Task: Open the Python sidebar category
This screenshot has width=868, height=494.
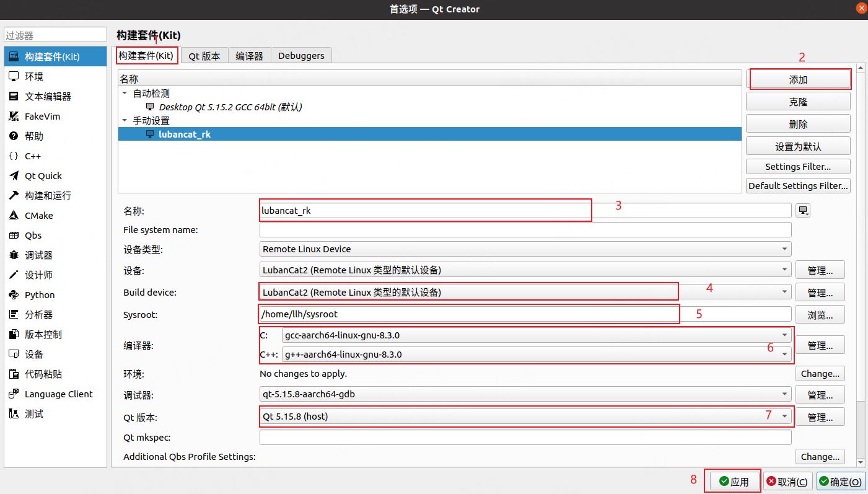Action: 55,295
